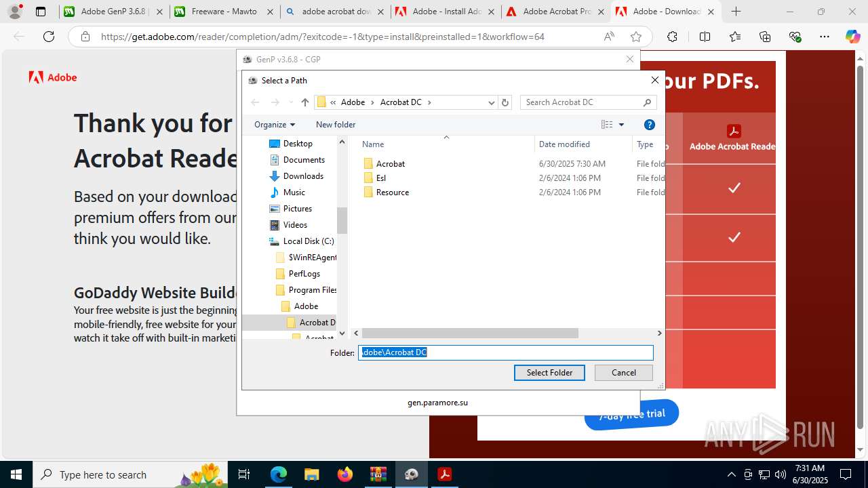Click the Windows Start button

coord(16,474)
